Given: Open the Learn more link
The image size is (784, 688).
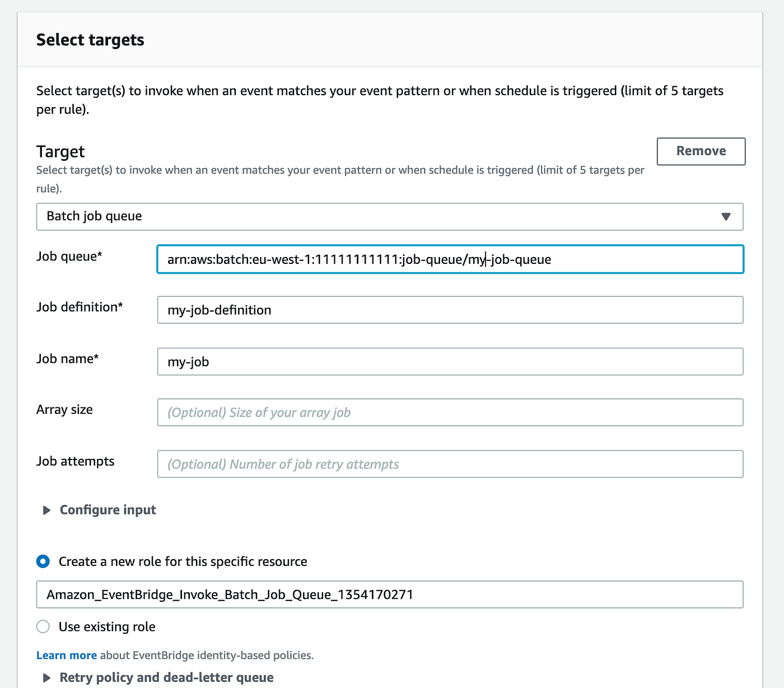Looking at the screenshot, I should click(x=66, y=656).
